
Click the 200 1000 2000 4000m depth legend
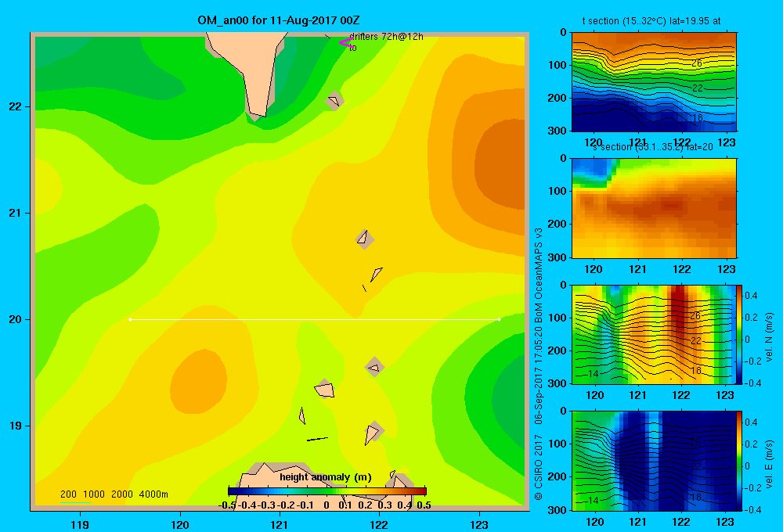tap(114, 494)
